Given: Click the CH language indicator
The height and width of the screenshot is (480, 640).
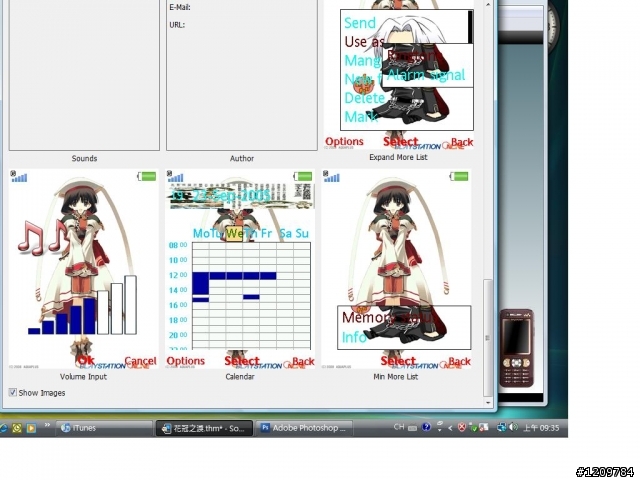Looking at the screenshot, I should [x=399, y=427].
